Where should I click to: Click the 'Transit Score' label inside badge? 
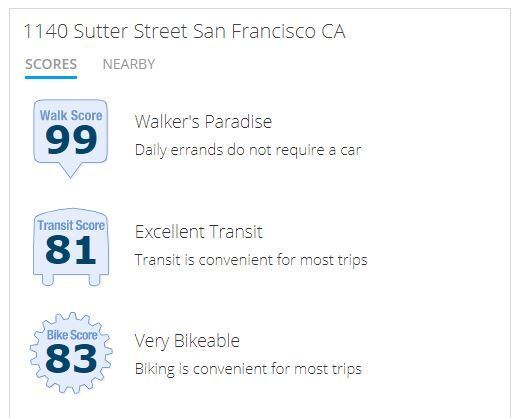point(71,225)
